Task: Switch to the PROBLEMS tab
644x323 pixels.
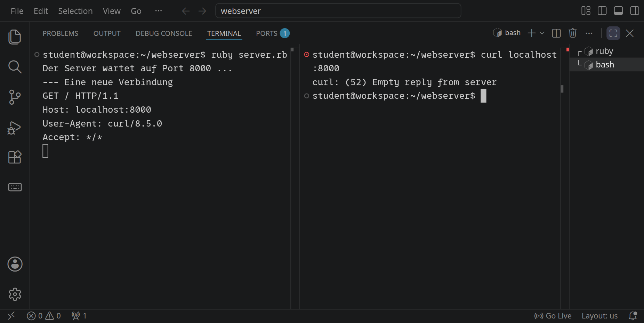Action: [x=61, y=33]
